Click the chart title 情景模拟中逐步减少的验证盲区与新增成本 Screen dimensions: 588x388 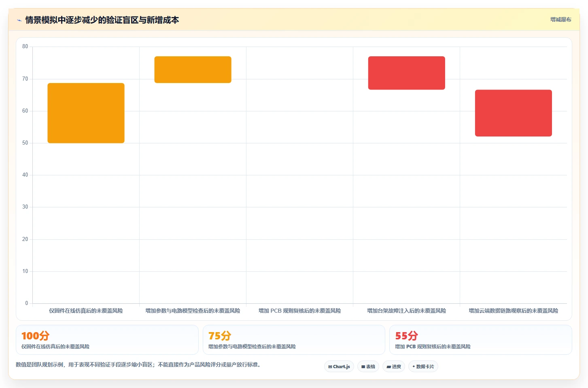(x=102, y=20)
